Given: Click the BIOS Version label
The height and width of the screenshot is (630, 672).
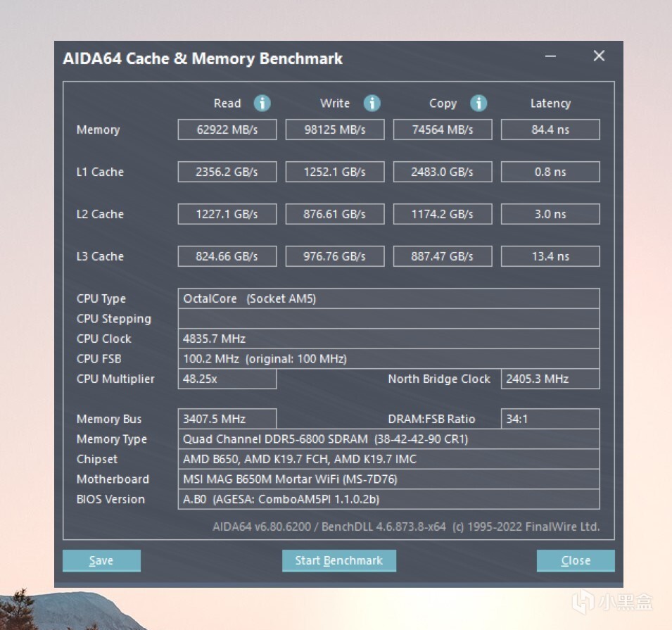Looking at the screenshot, I should tap(110, 500).
